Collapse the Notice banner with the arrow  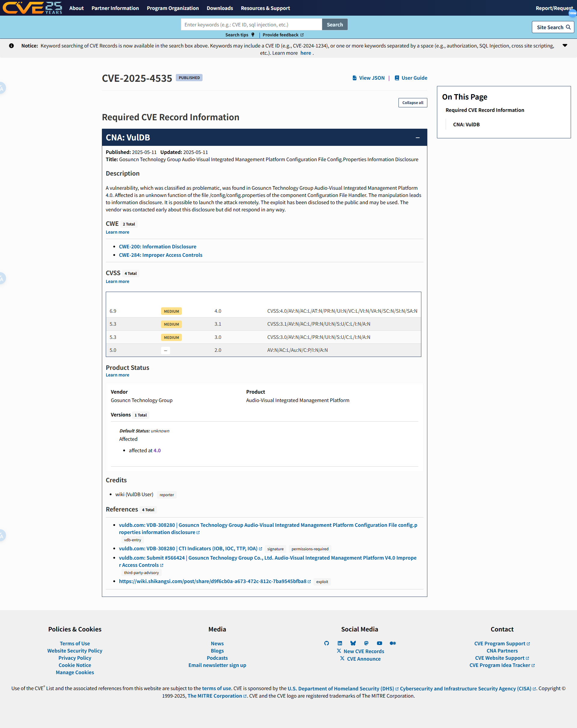point(565,46)
